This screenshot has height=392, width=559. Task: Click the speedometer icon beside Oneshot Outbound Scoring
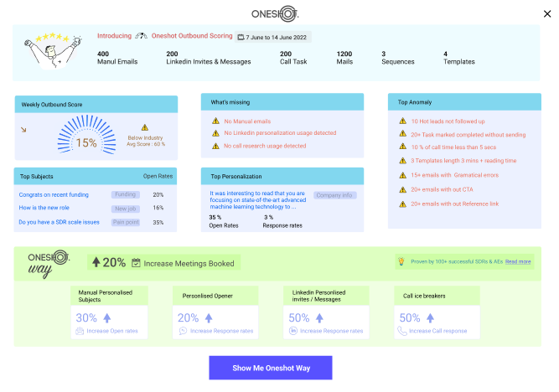coord(141,36)
